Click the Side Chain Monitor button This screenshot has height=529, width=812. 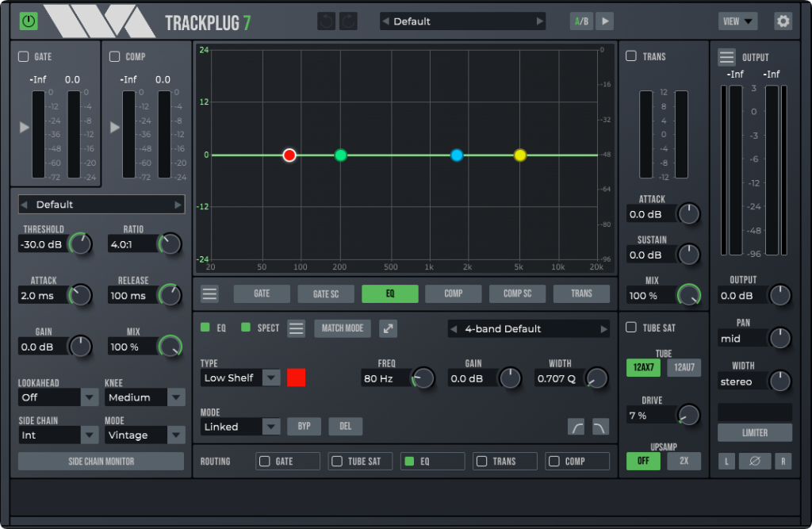pos(101,461)
